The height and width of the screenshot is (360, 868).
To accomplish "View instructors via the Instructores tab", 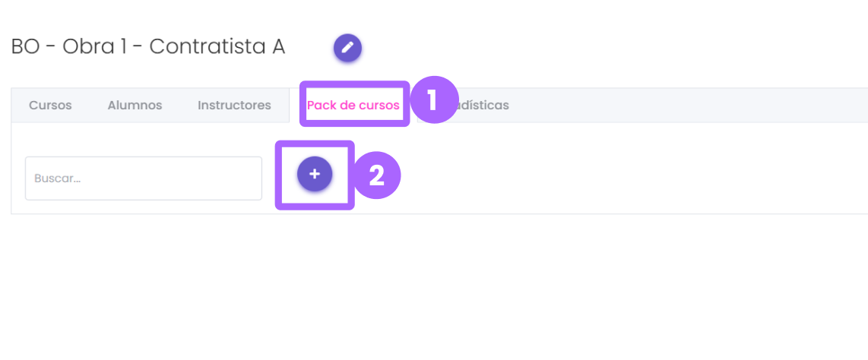I will click(x=234, y=105).
